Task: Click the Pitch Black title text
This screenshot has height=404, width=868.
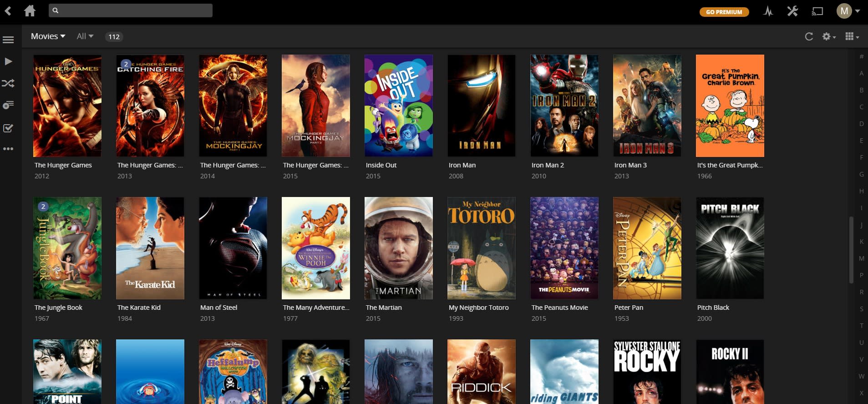Action: 713,308
